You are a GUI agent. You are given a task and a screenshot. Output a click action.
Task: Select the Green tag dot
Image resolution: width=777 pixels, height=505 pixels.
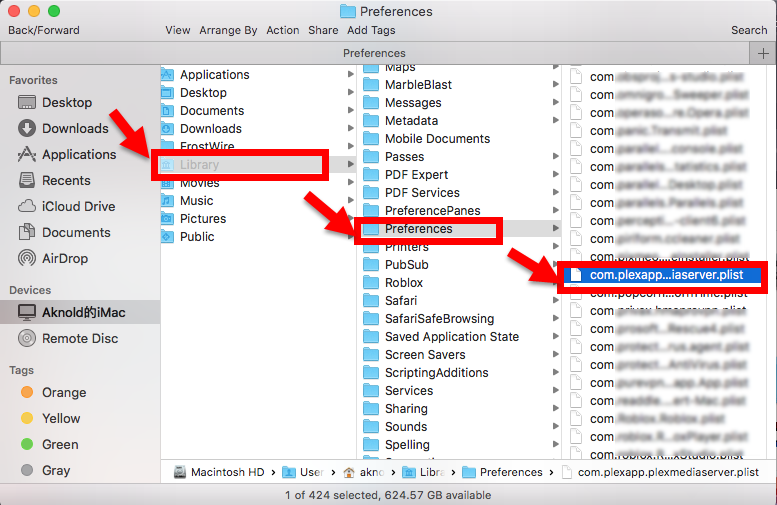point(27,444)
